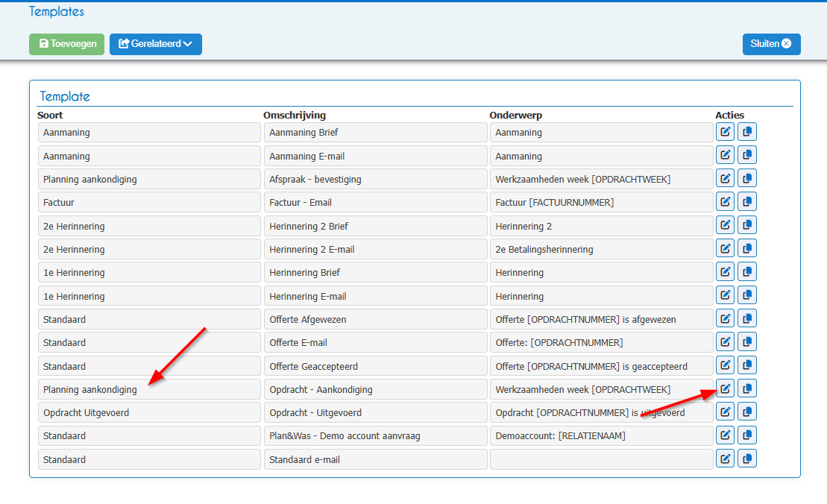
Task: Select the subject 'Demoaccount: [RELATIENAAM]'
Action: (601, 436)
